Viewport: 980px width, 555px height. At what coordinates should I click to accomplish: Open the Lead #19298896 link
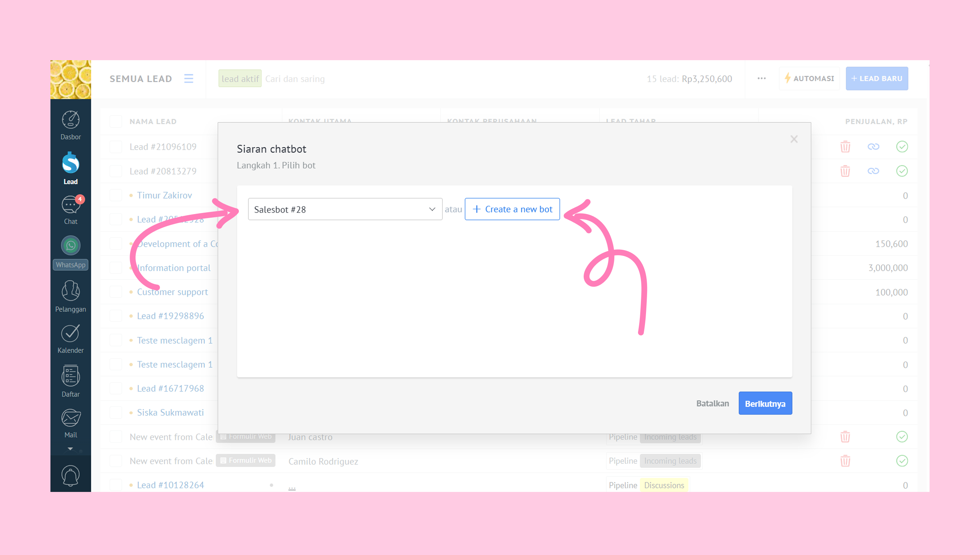point(170,316)
